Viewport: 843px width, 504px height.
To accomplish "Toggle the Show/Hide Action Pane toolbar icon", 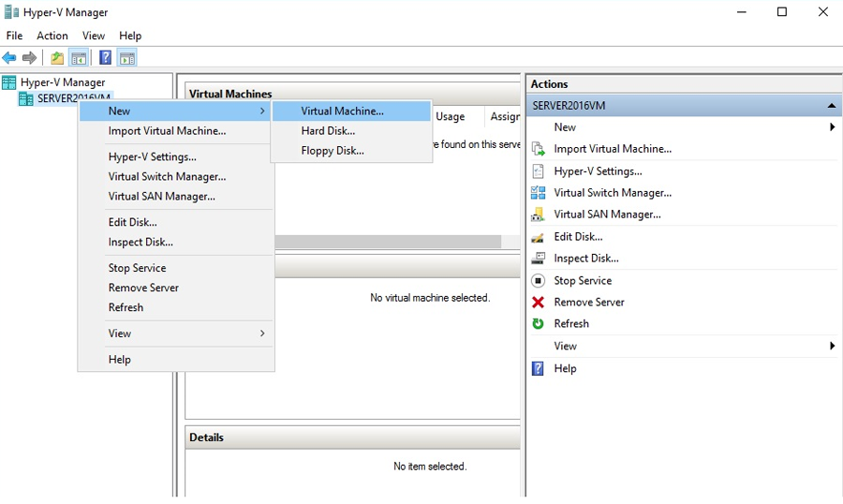I will pyautogui.click(x=127, y=57).
